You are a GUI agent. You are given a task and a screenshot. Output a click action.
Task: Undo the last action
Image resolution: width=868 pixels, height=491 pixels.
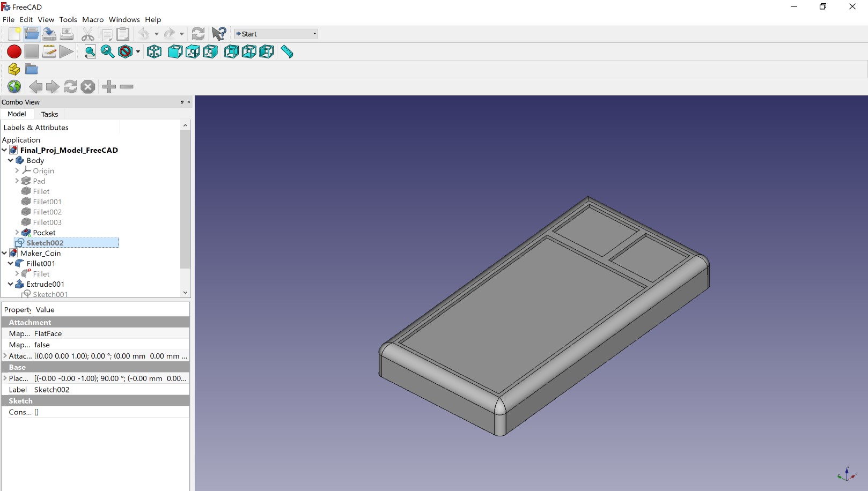coord(144,34)
